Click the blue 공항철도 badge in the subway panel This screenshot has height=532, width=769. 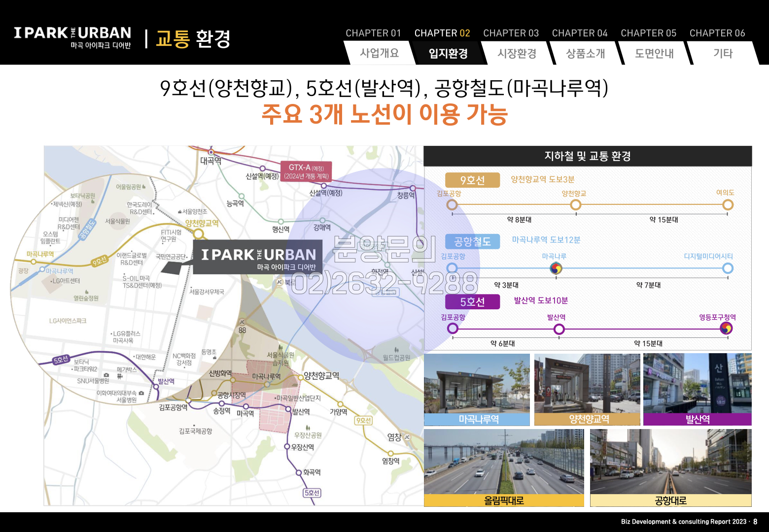click(472, 241)
